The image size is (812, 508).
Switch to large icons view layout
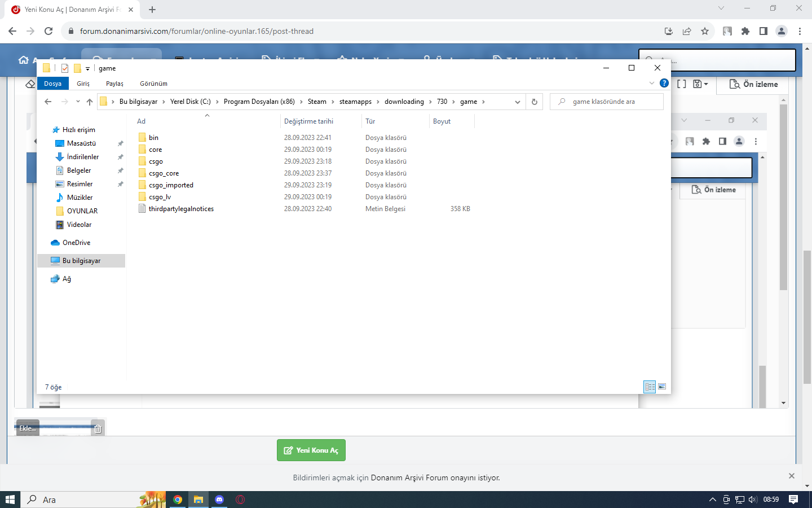[662, 387]
